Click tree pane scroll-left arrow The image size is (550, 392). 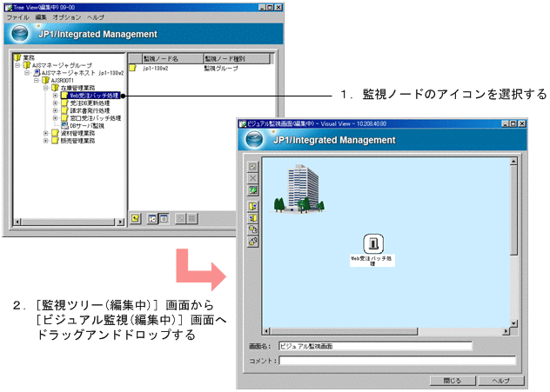point(17,222)
